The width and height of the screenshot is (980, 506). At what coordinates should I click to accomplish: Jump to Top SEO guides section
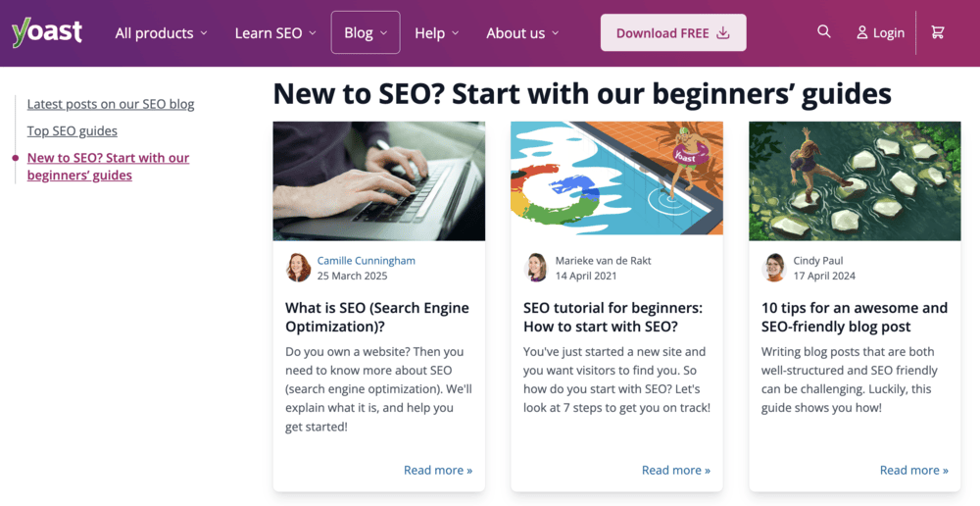(73, 130)
